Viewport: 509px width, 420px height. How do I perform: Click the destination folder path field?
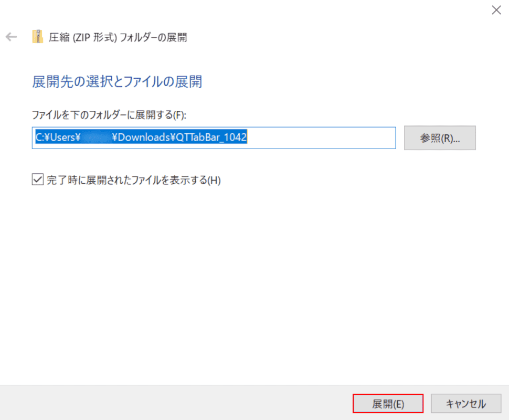(x=214, y=138)
